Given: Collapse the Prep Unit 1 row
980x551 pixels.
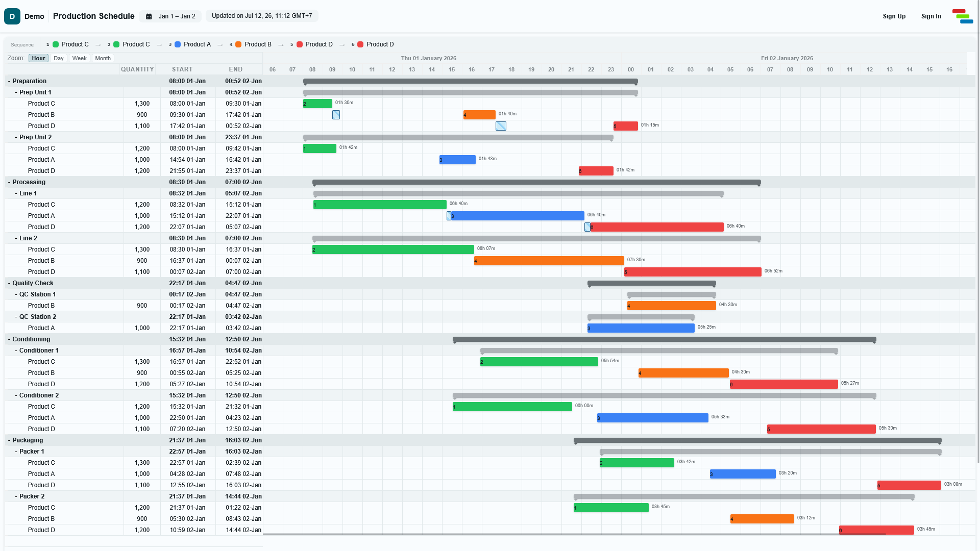Looking at the screenshot, I should click(16, 92).
